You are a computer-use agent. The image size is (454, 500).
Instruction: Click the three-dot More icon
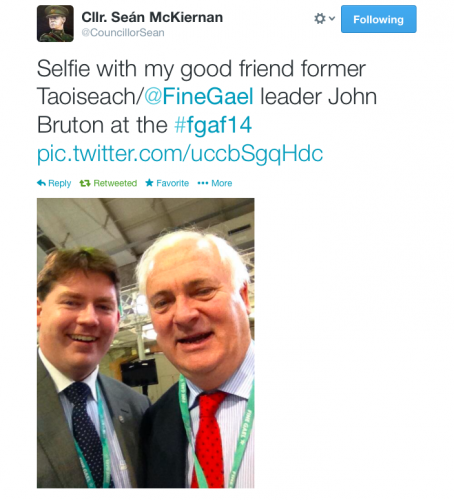pos(203,183)
